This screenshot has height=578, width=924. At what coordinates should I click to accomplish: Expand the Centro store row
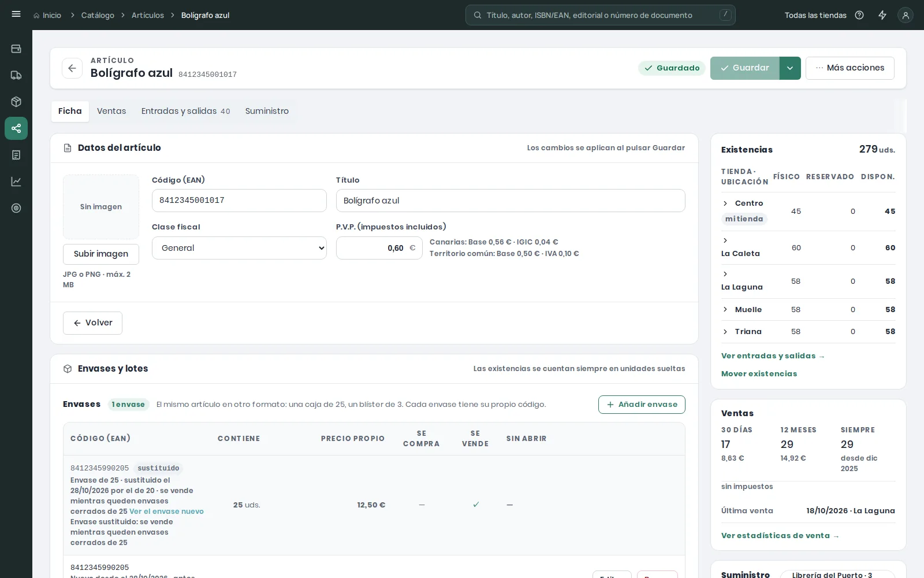725,203
